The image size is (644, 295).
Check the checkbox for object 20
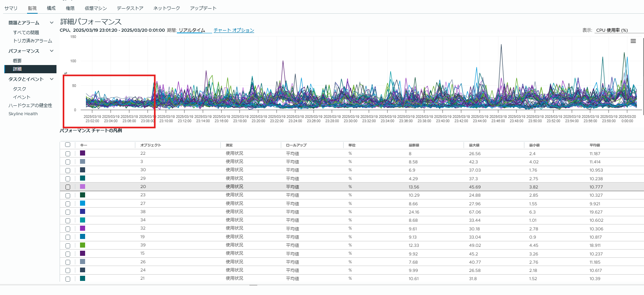point(68,187)
